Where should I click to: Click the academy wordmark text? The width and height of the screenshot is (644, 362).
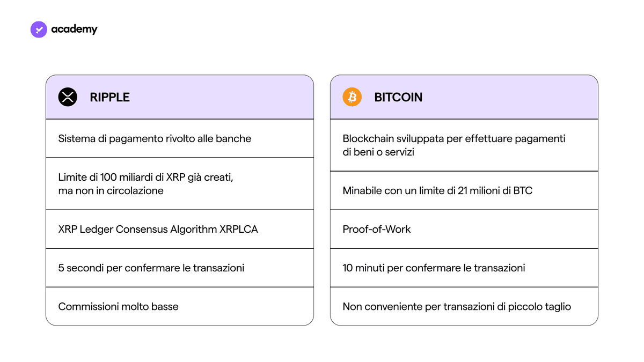tap(74, 29)
